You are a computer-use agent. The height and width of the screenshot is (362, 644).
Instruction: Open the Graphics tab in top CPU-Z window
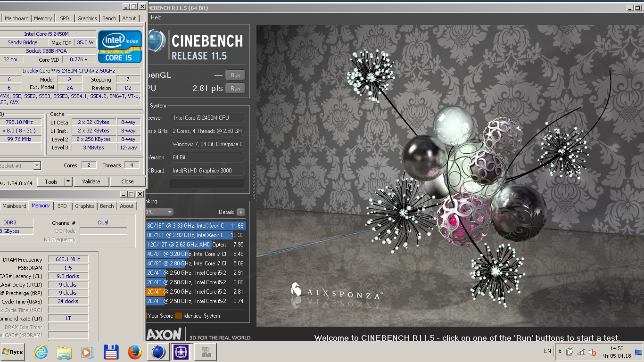click(x=87, y=18)
